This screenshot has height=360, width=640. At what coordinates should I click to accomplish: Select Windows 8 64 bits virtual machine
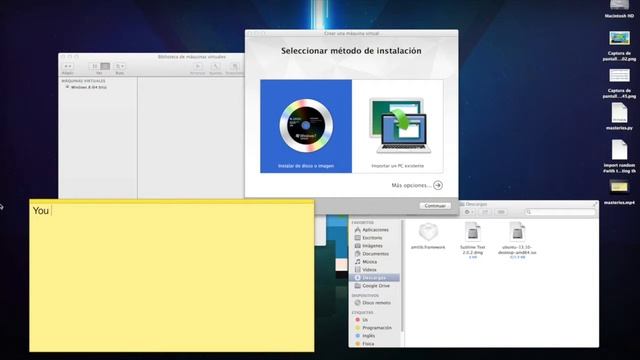pos(87,87)
